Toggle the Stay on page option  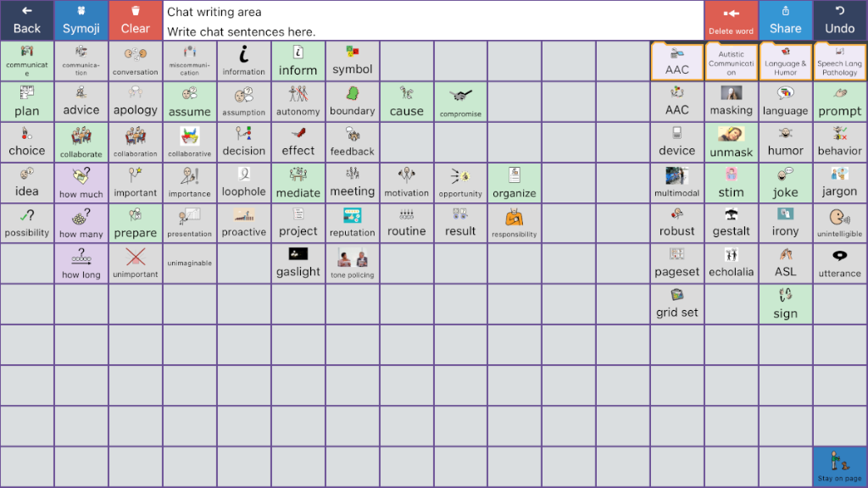[839, 467]
